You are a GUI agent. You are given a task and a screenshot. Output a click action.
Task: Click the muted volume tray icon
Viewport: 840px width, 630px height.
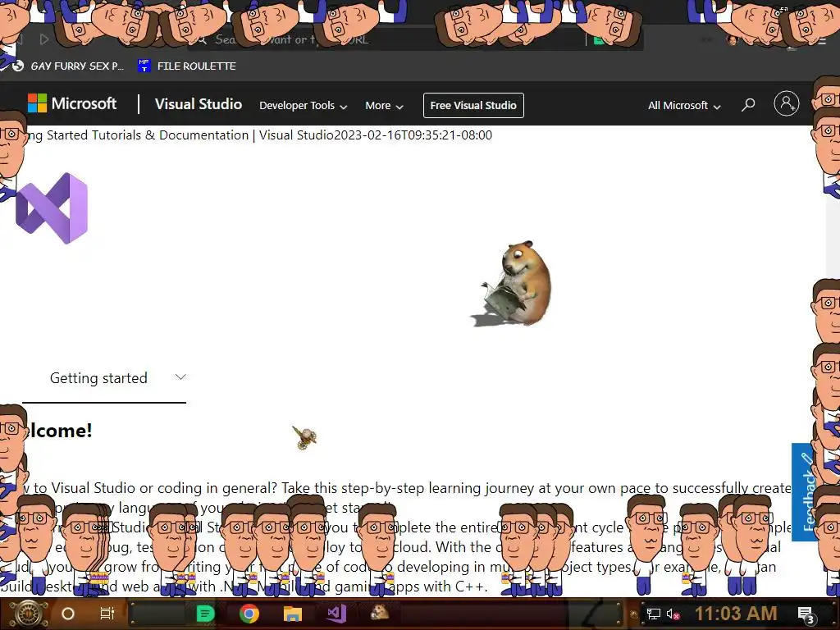pyautogui.click(x=673, y=614)
